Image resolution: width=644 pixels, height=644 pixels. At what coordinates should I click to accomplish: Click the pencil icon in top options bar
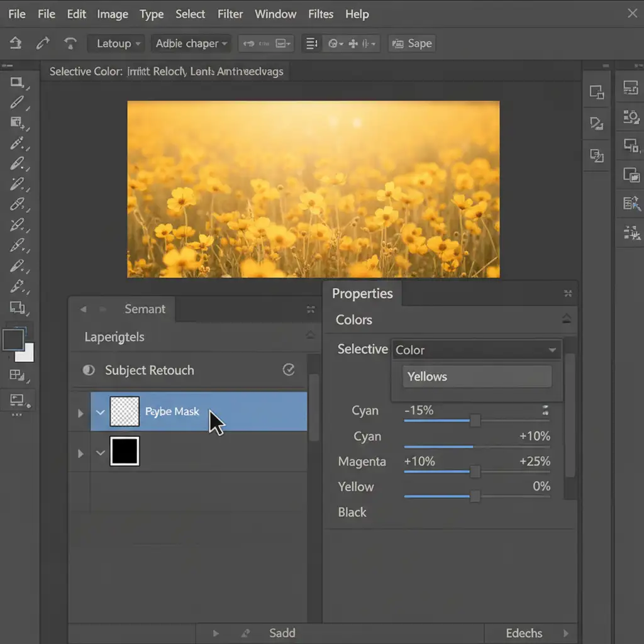[x=43, y=43]
